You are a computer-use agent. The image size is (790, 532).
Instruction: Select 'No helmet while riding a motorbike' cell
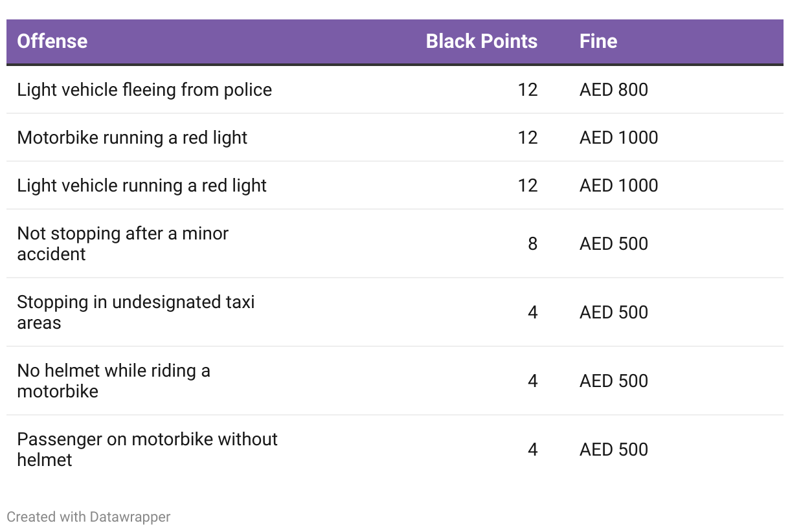114,381
